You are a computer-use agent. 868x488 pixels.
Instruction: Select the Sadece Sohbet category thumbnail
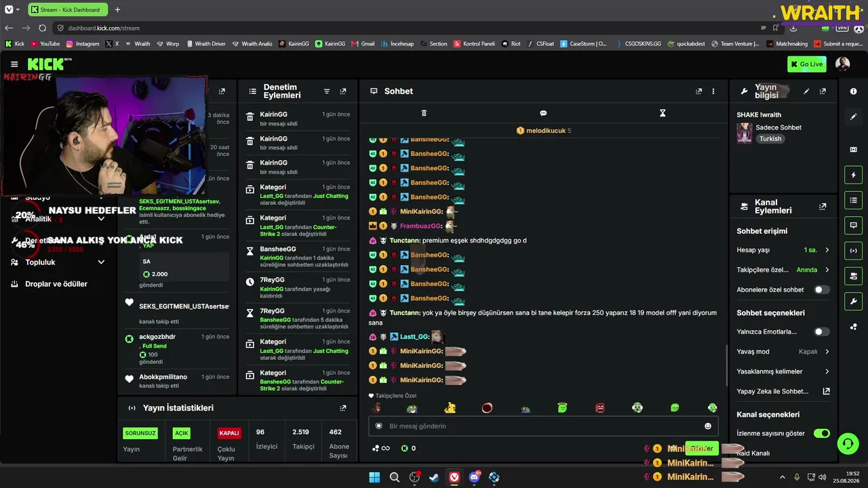(x=745, y=133)
